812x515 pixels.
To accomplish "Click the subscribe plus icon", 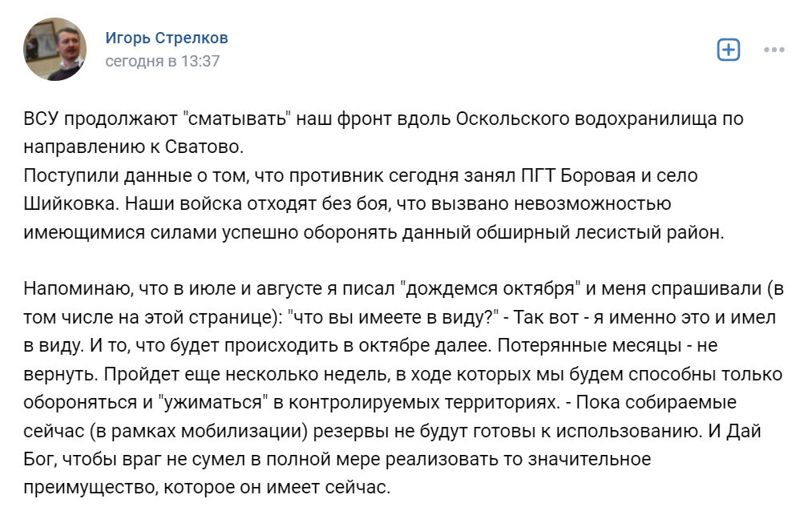I will [x=728, y=50].
